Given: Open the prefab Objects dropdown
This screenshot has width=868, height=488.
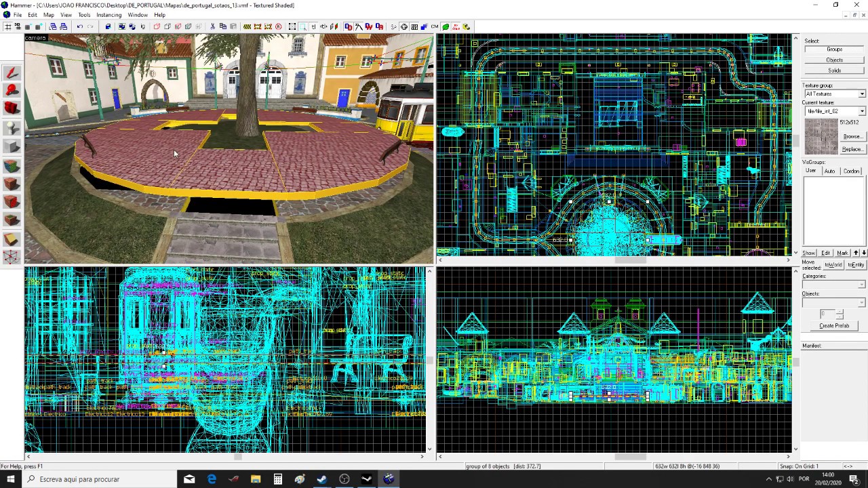Looking at the screenshot, I should 862,302.
